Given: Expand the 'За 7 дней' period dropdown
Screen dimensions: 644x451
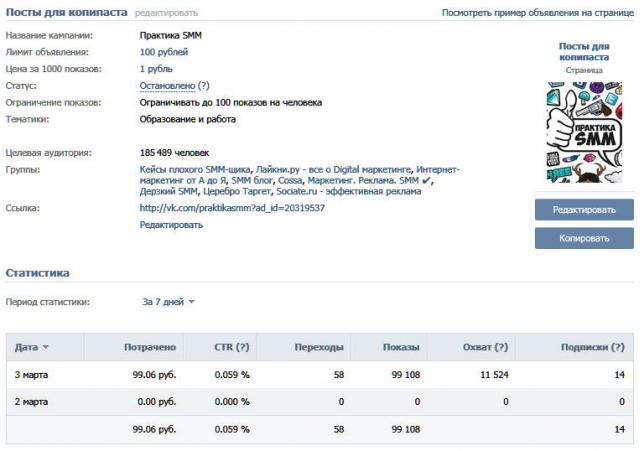Looking at the screenshot, I should pyautogui.click(x=168, y=302).
